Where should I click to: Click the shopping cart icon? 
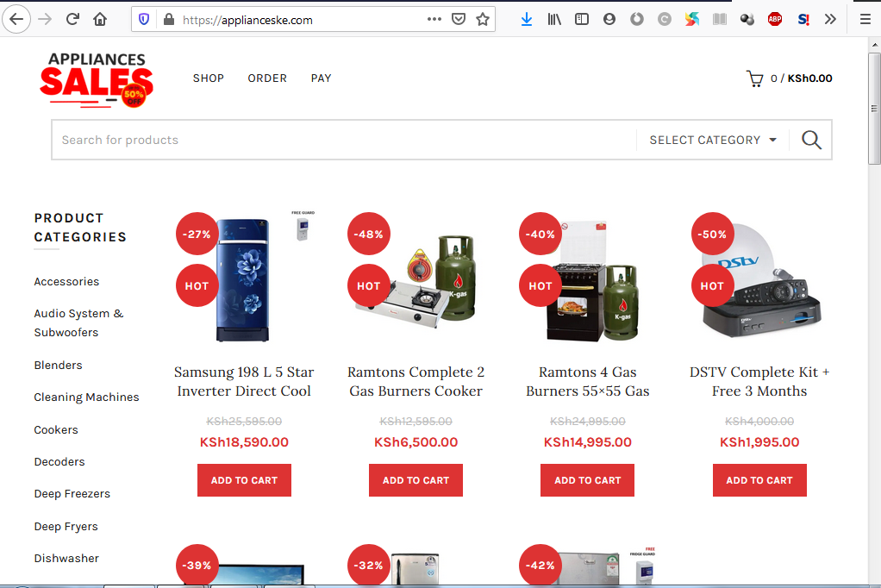(x=755, y=78)
